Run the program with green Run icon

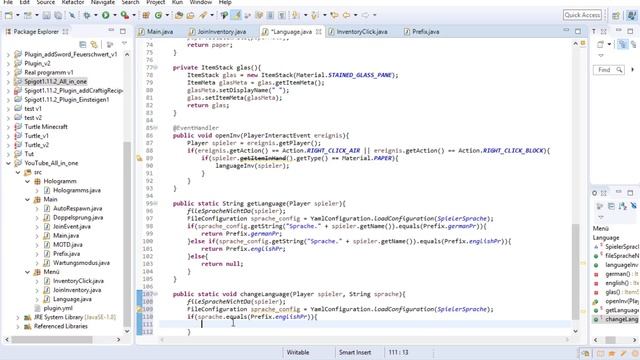[x=106, y=16]
